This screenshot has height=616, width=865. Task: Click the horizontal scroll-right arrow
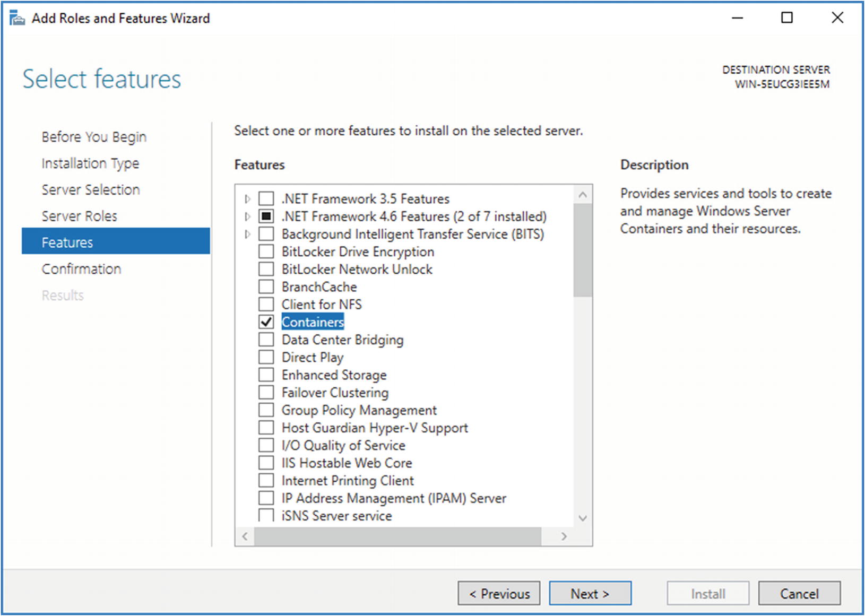[x=564, y=536]
